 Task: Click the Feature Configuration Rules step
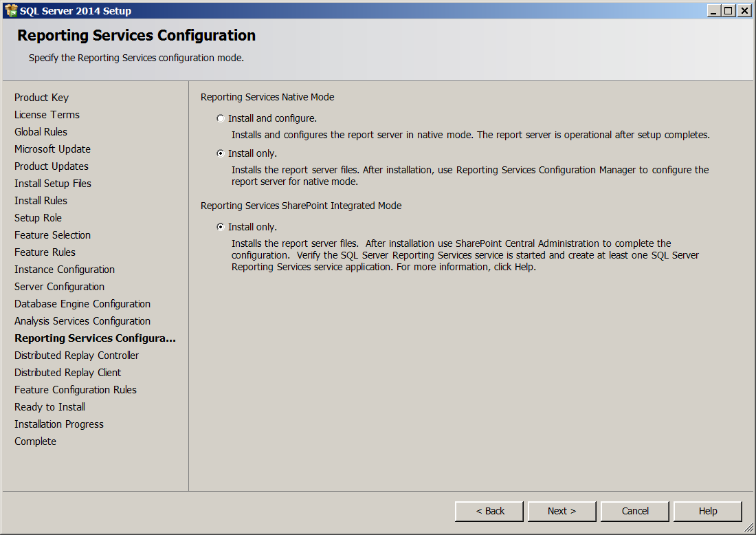click(x=75, y=390)
